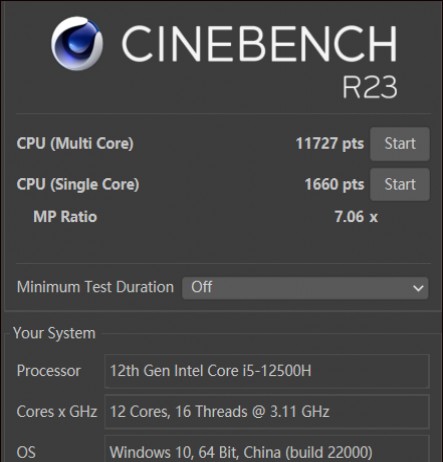
Task: Select the CPU (Single Core) label
Action: [78, 184]
